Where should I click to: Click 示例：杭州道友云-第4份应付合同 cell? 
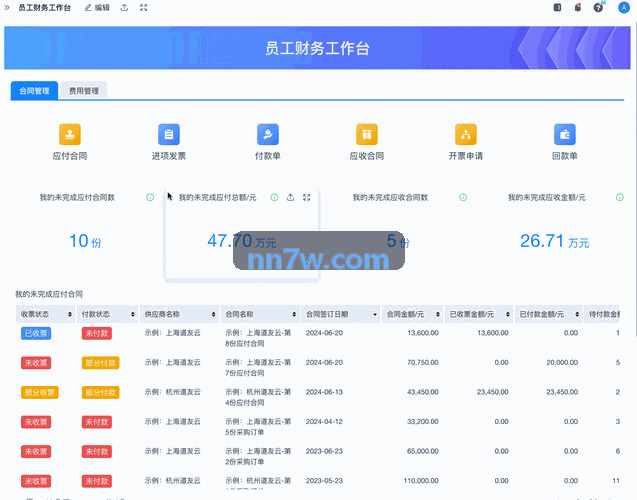[258, 397]
